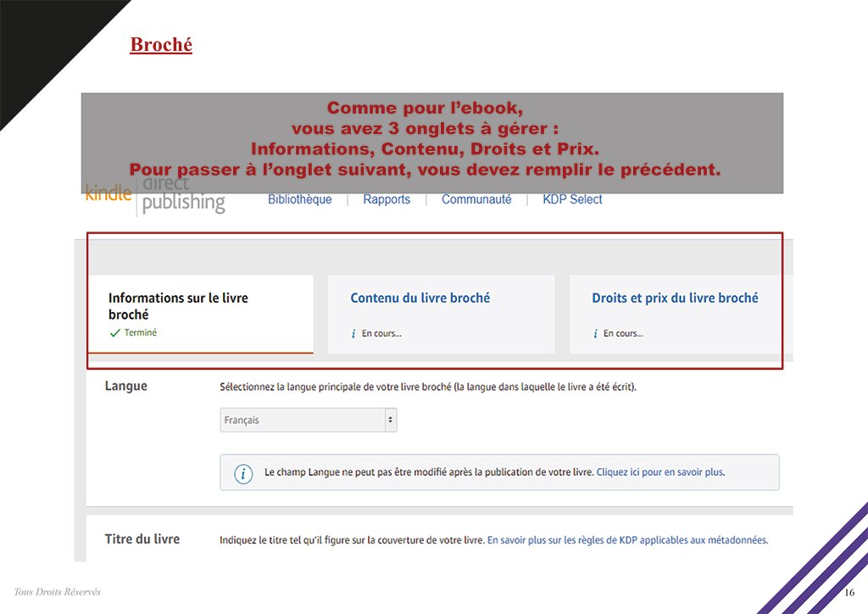Screen dimensions: 868x614
Task: Open the Français language dropdown
Action: tap(308, 420)
